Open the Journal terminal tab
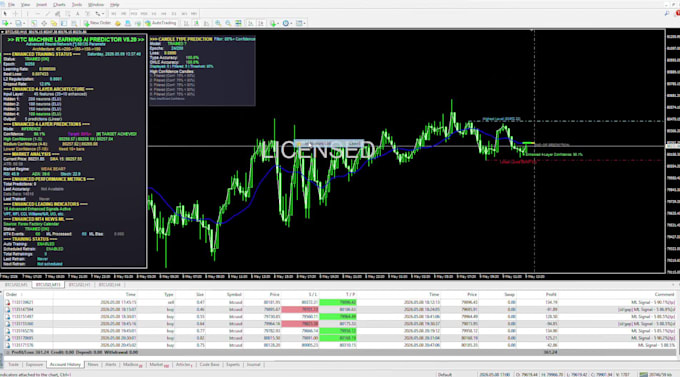This screenshot has width=680, height=377. coord(253,364)
